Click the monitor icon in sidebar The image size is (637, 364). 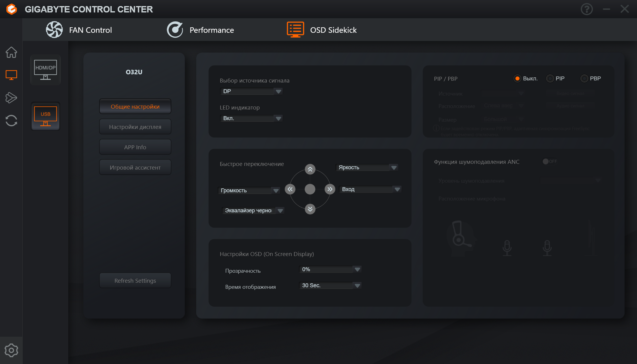click(11, 75)
